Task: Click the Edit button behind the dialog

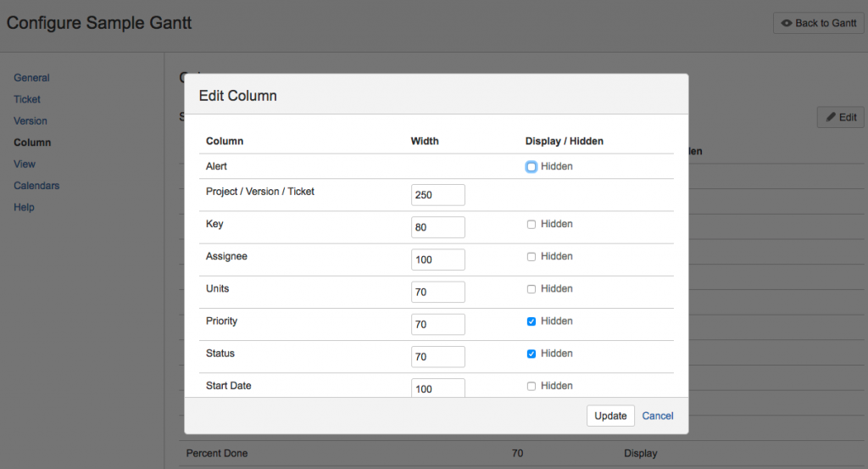Action: click(840, 117)
